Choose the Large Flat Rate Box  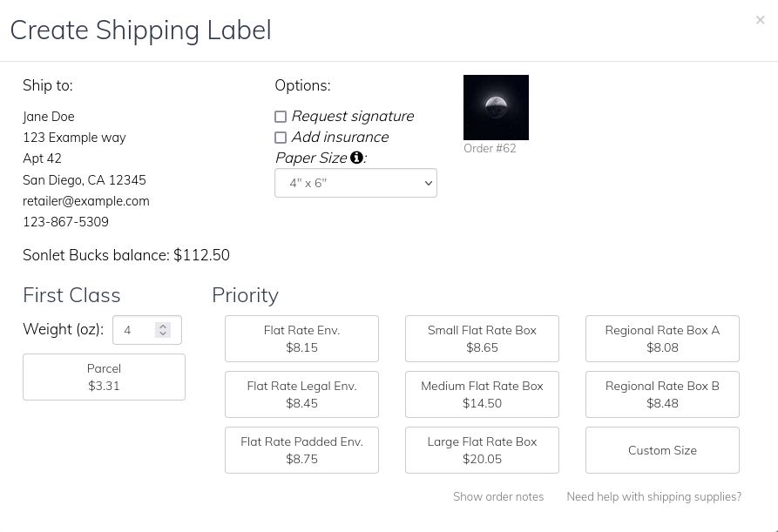482,450
